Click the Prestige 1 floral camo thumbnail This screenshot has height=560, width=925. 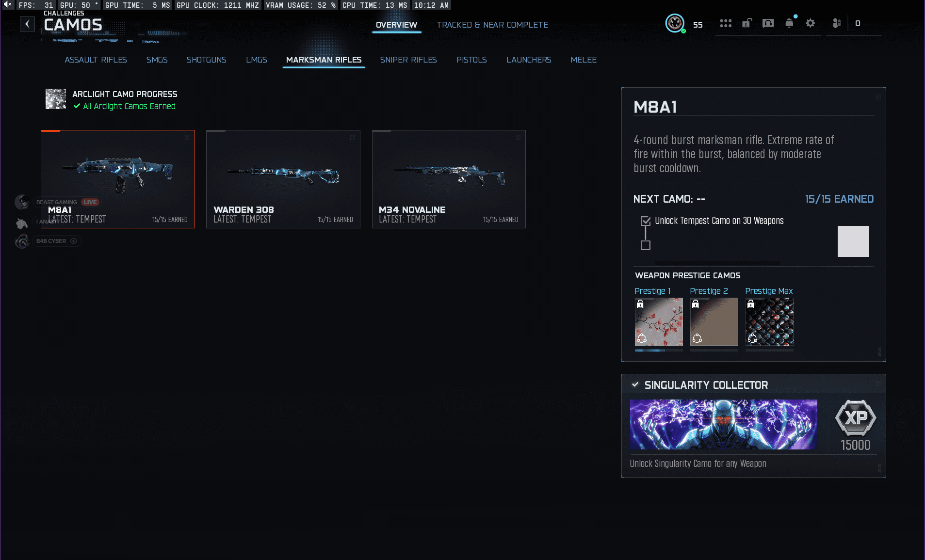point(659,321)
